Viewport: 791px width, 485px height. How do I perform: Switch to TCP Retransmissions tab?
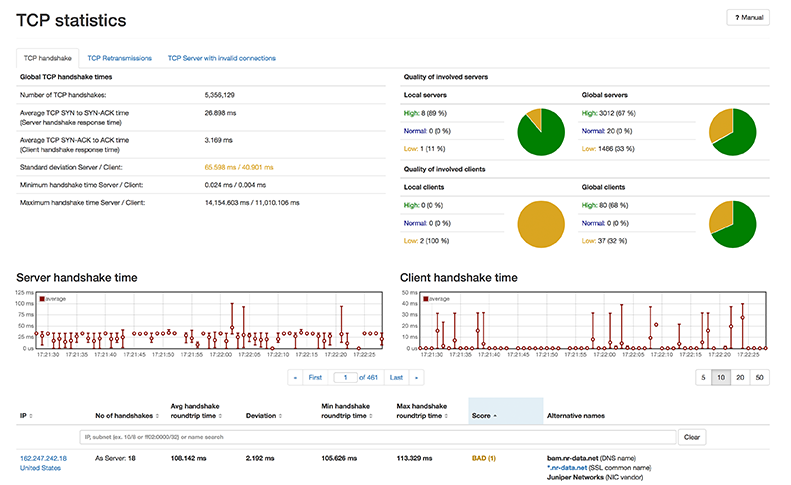120,58
